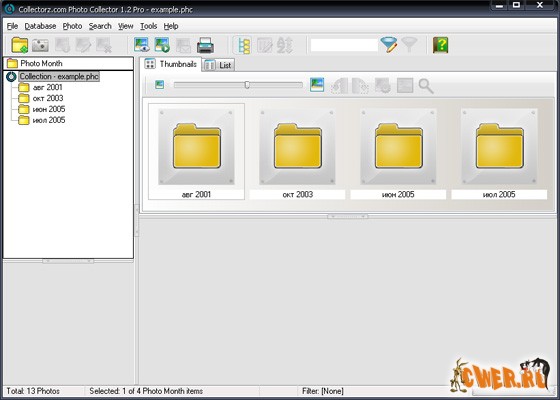Click the greyed image frame icon
This screenshot has width=560, height=400.
(x=405, y=86)
